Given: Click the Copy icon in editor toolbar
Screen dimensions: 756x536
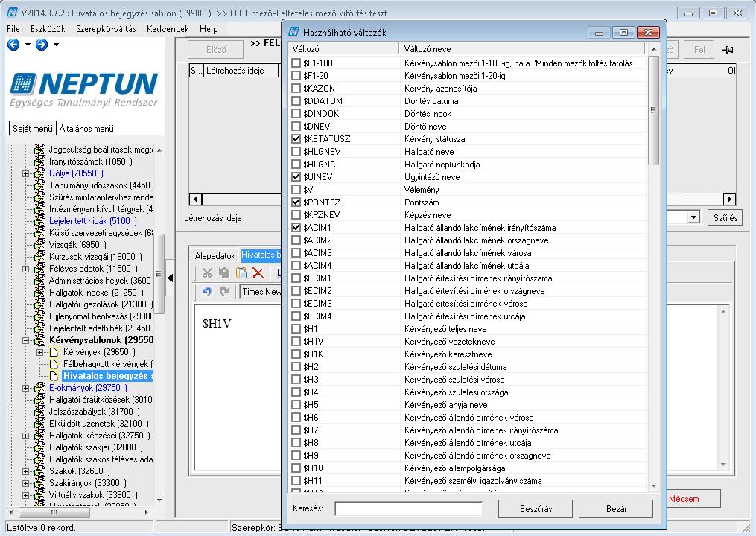Looking at the screenshot, I should point(224,272).
